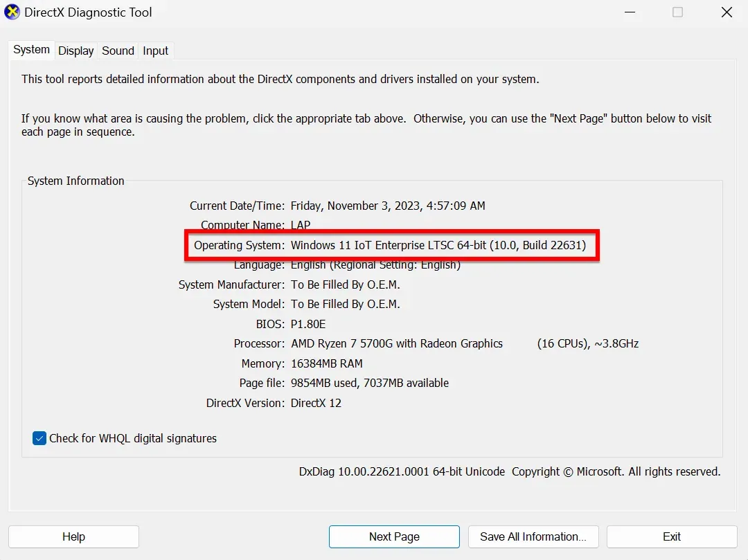Viewport: 748px width, 560px height.
Task: Disable the 'Check for WHQL digital signatures' checkbox
Action: pos(39,438)
